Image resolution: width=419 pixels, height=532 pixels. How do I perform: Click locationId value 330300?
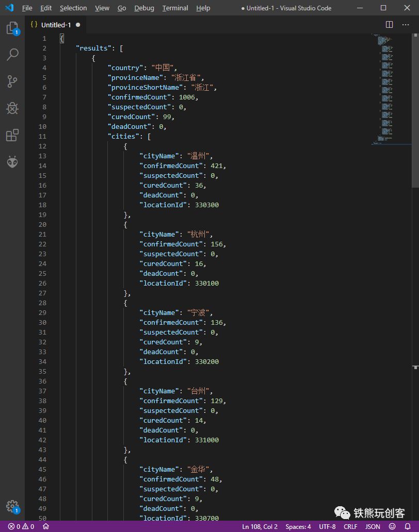click(207, 205)
